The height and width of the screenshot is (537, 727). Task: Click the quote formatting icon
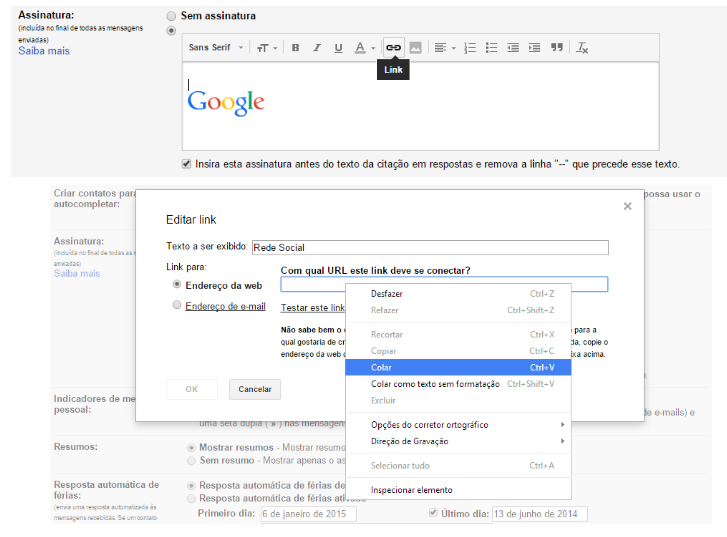557,48
